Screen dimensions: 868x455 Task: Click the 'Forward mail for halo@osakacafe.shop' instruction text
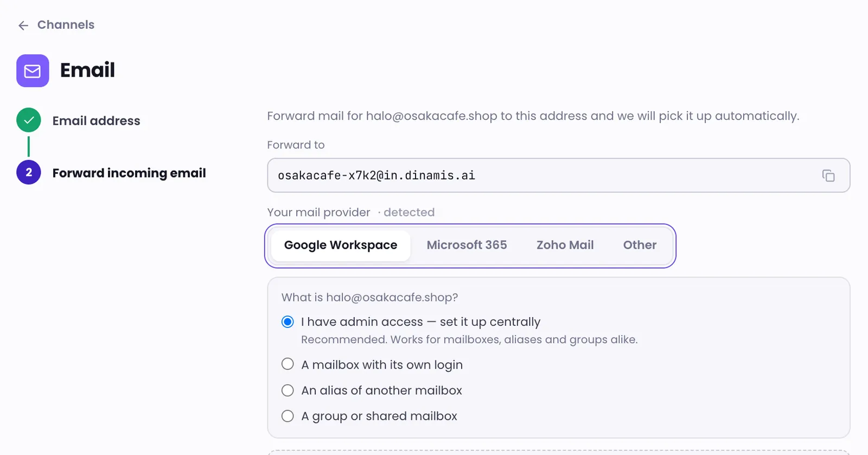(533, 116)
